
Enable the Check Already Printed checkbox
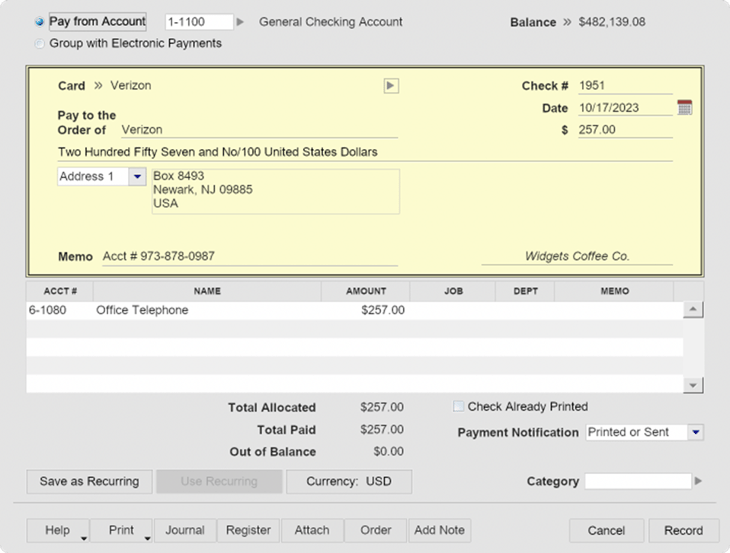(x=459, y=407)
